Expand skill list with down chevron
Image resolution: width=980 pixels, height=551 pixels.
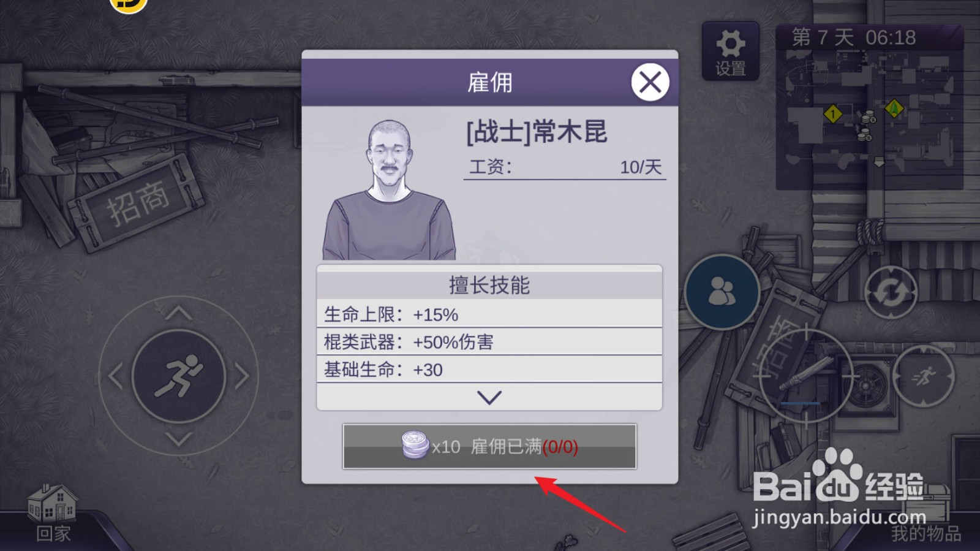[x=489, y=397]
